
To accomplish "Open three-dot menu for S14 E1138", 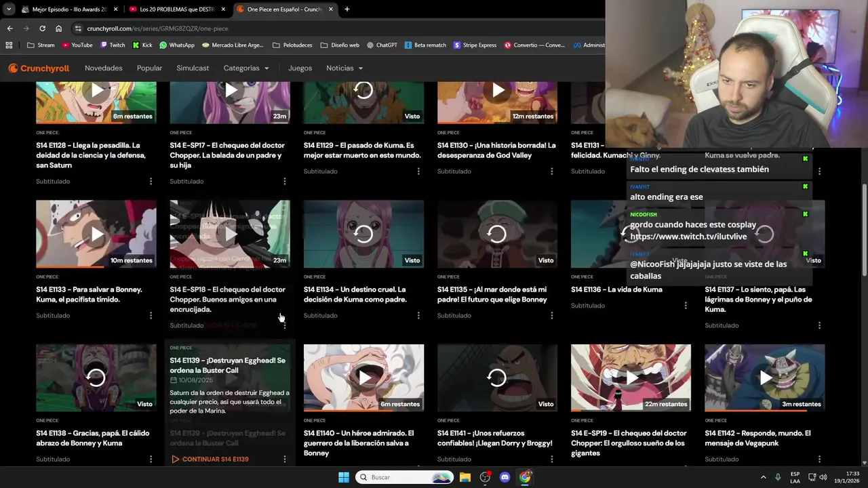I will [x=151, y=459].
